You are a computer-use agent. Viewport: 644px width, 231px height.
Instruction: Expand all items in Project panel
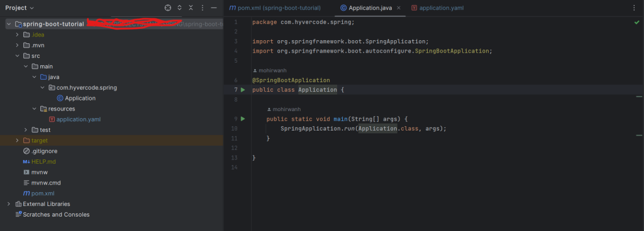[179, 8]
